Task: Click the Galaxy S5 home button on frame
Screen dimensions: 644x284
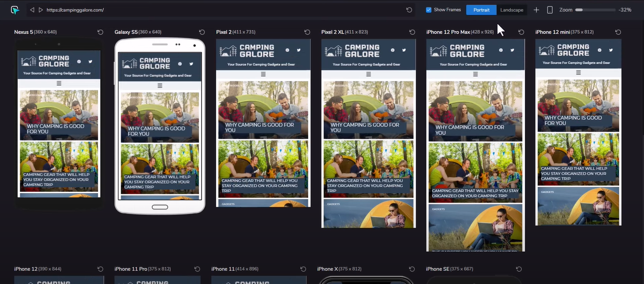Action: [160, 207]
